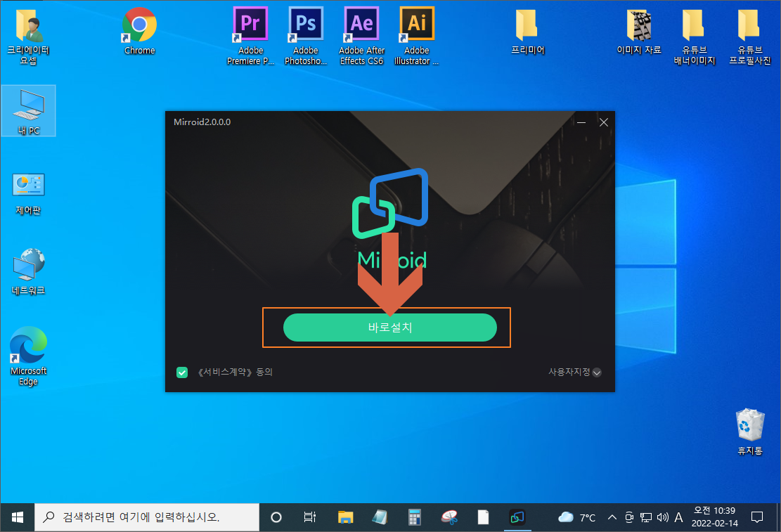This screenshot has width=781, height=532.
Task: Select the Chrome desktop shortcut
Action: pyautogui.click(x=139, y=32)
